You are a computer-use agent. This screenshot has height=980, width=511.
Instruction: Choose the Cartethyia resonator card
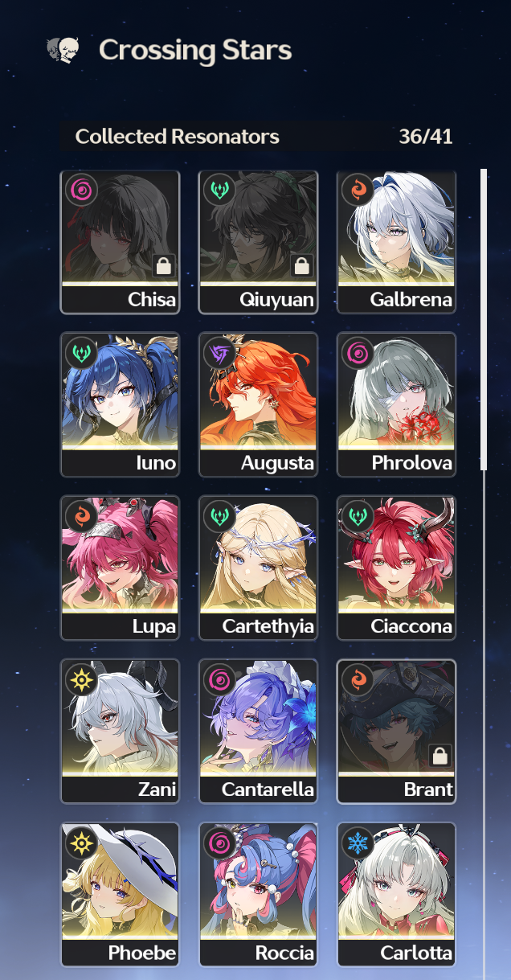pyautogui.click(x=258, y=568)
